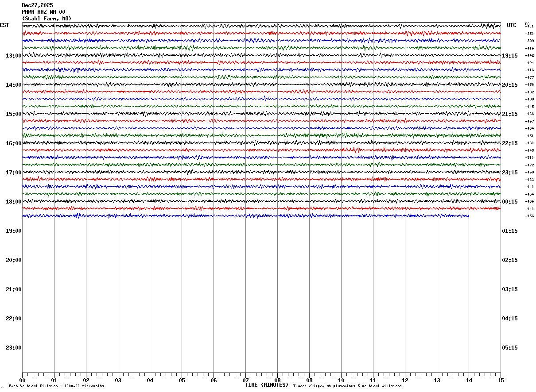Select minute tick label 13
The height and width of the screenshot is (392, 536).
(x=437, y=380)
